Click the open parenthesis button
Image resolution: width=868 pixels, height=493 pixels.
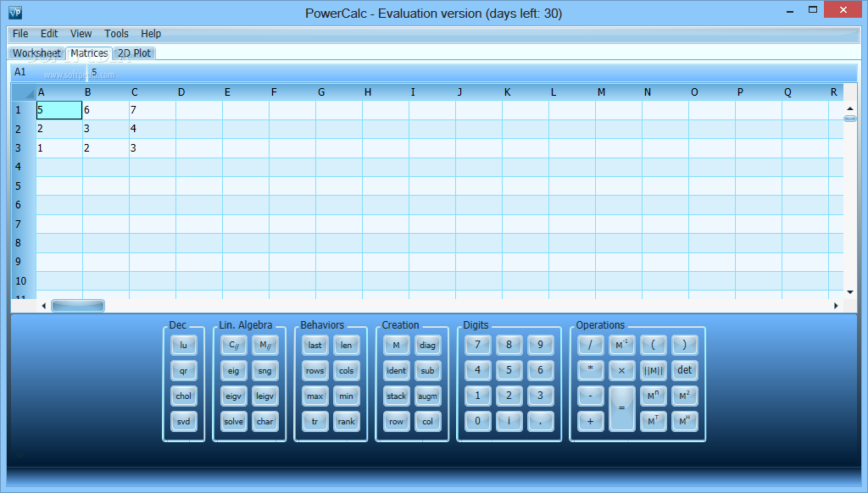[654, 346]
